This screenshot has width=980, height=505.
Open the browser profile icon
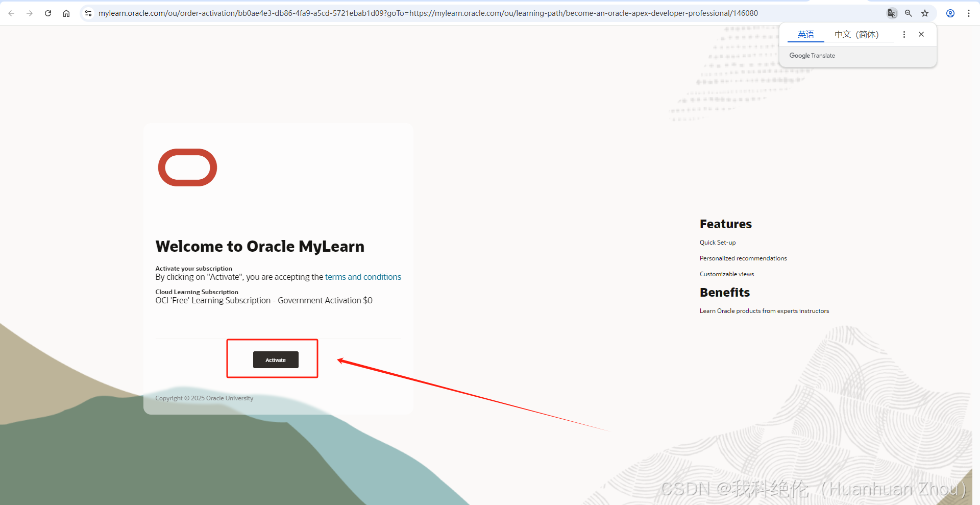(950, 13)
